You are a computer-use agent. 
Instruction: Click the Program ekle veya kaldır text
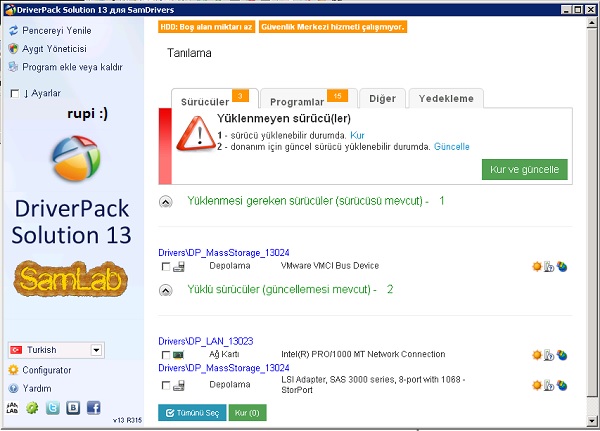point(72,67)
